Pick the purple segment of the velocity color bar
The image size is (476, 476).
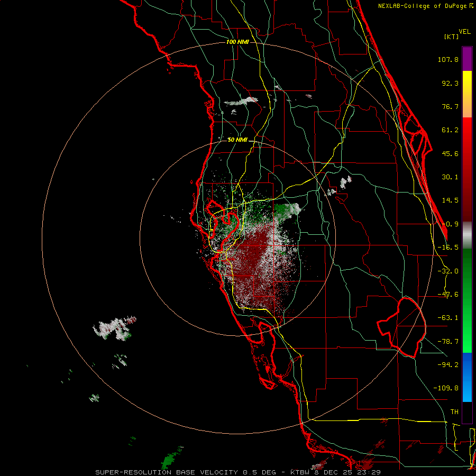click(467, 59)
